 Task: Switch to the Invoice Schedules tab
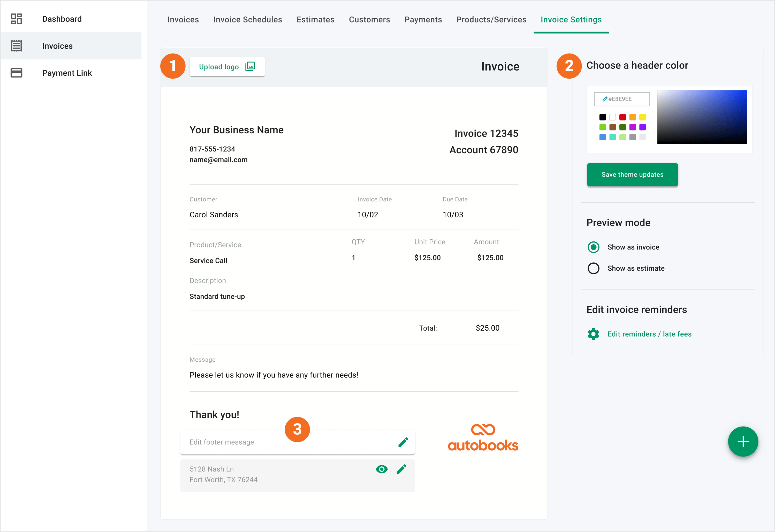click(x=247, y=20)
